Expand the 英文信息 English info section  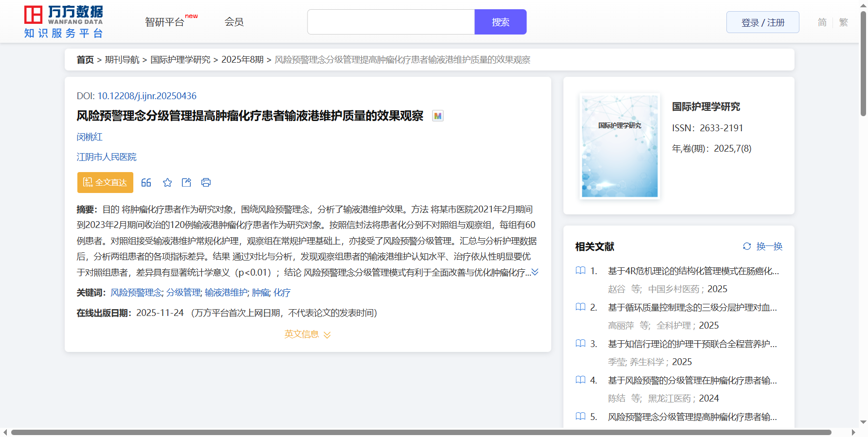click(x=307, y=334)
